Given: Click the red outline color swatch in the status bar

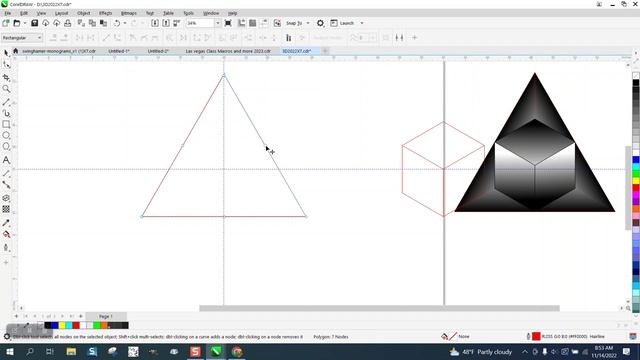Looking at the screenshot, I should point(536,336).
